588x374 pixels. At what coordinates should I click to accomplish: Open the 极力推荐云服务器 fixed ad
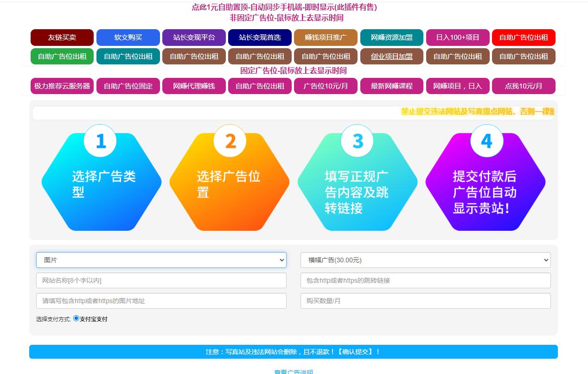pos(62,86)
